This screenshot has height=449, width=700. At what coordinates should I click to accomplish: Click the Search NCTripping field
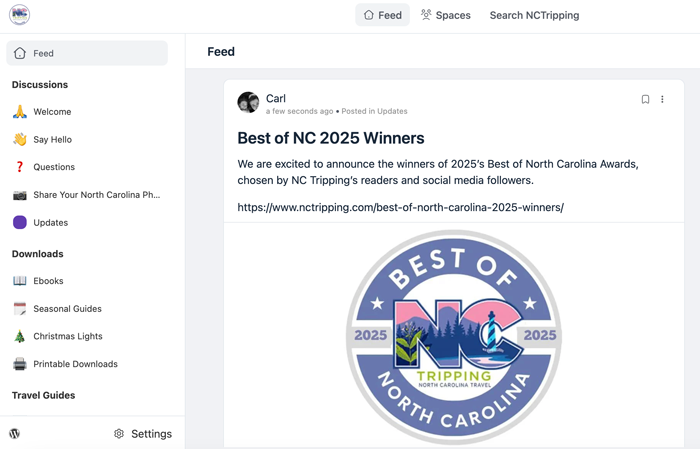point(534,15)
